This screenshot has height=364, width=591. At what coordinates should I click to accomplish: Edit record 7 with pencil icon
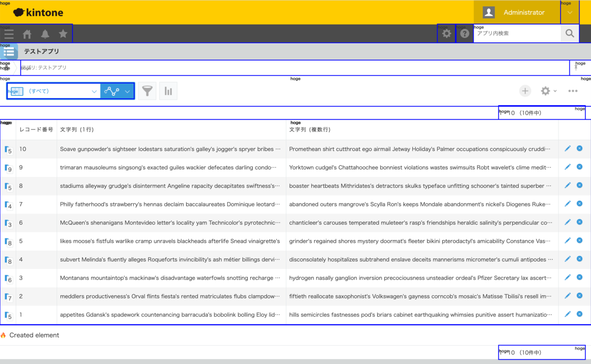point(567,203)
